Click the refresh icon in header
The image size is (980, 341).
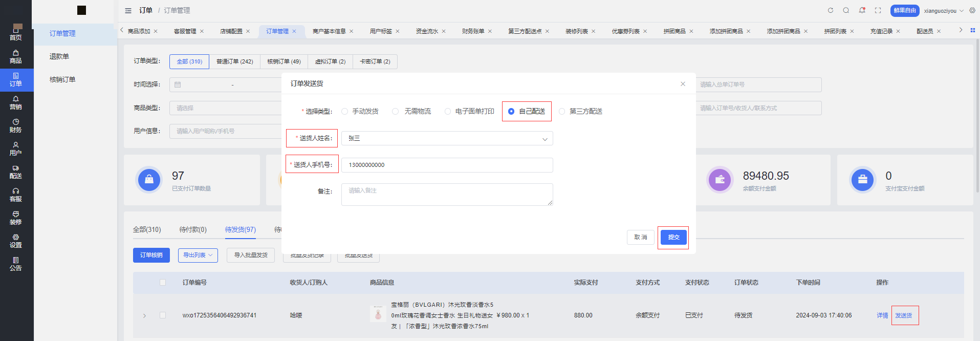(x=831, y=10)
